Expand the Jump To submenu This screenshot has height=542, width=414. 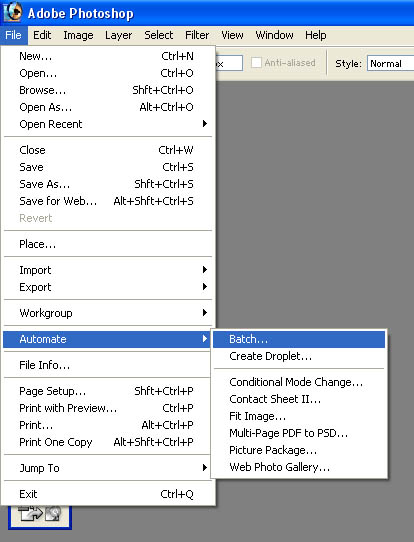[x=108, y=468]
